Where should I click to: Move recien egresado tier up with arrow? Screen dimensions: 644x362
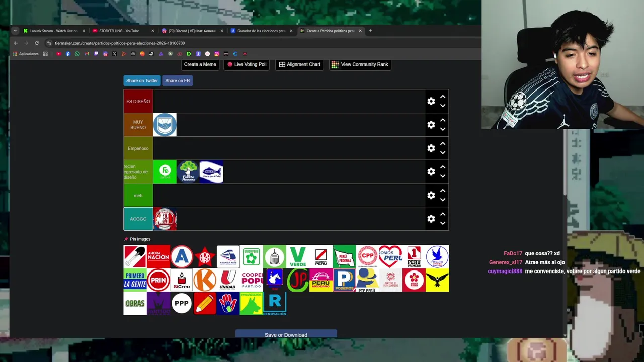pos(443,167)
